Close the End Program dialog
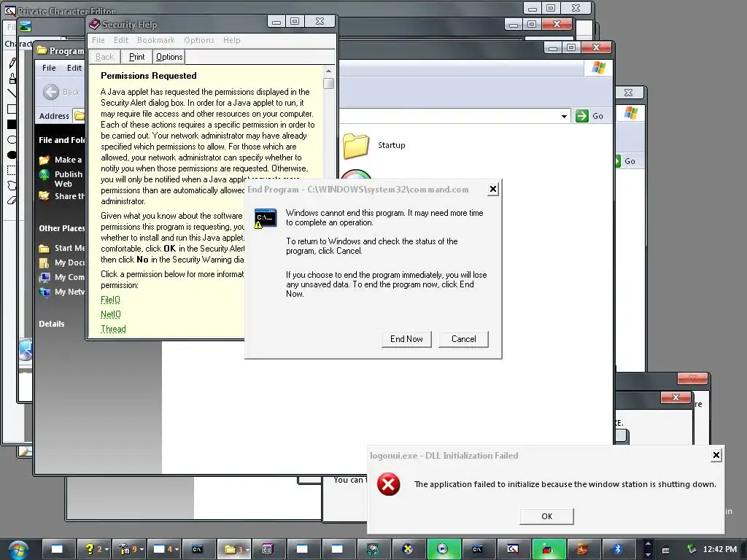Viewport: 747px width, 560px height. pos(493,190)
